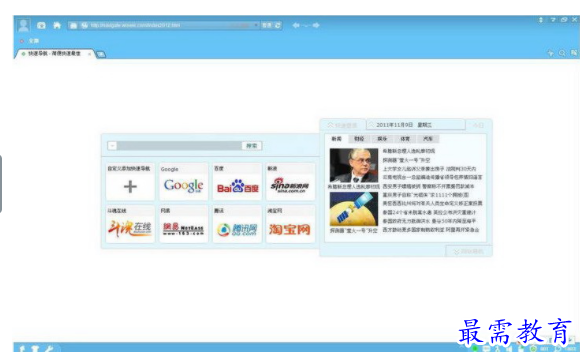
Task: Click the search button next to search box
Action: point(252,146)
